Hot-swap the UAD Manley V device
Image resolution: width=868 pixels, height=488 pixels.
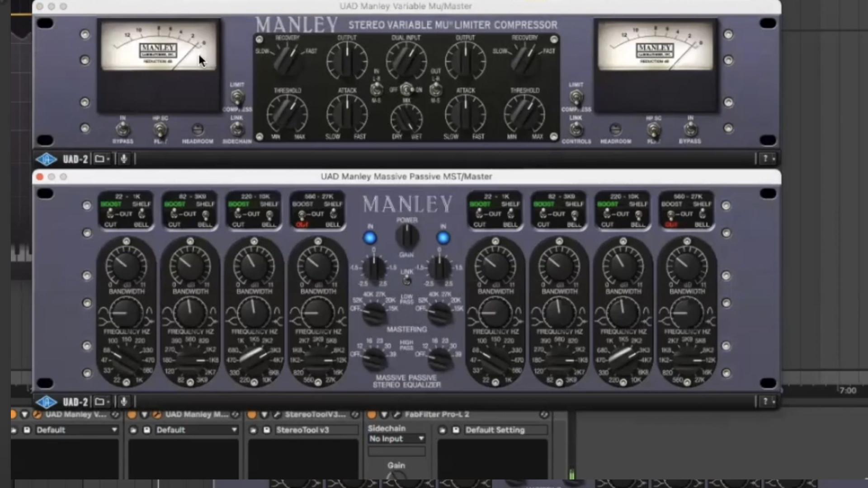coord(115,414)
